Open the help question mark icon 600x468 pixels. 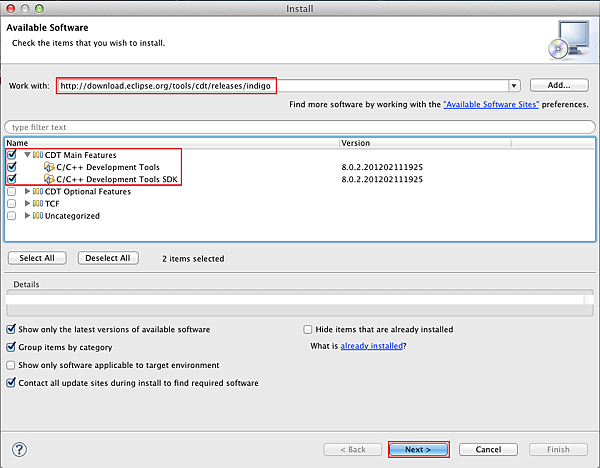click(x=19, y=449)
